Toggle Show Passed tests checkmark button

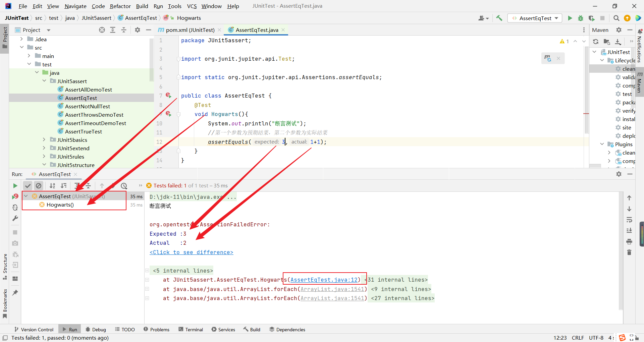point(28,186)
